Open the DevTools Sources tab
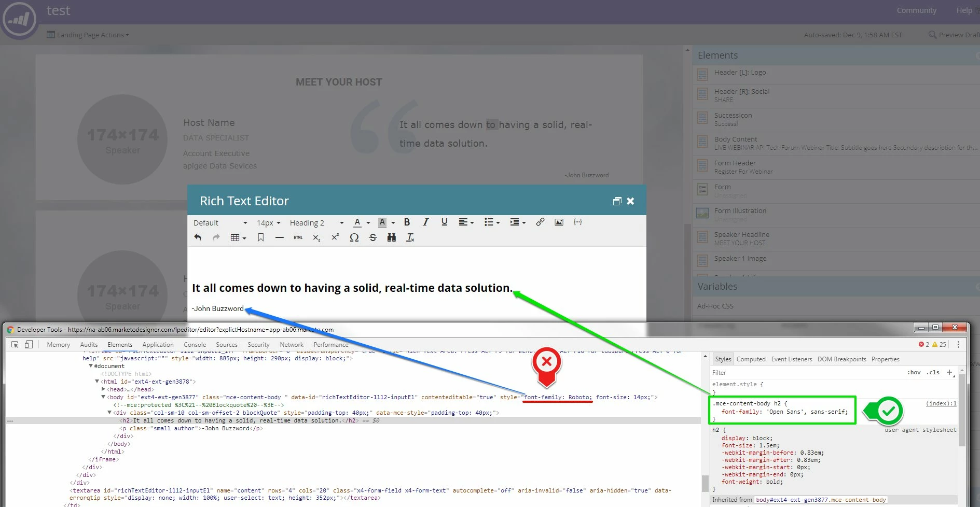Viewport: 980px width, 507px height. point(226,344)
